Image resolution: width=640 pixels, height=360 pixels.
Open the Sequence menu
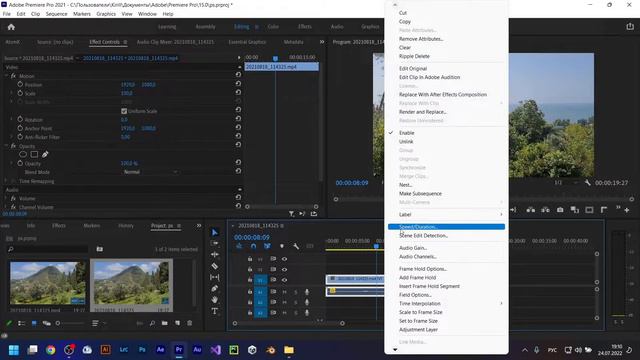pyautogui.click(x=56, y=14)
